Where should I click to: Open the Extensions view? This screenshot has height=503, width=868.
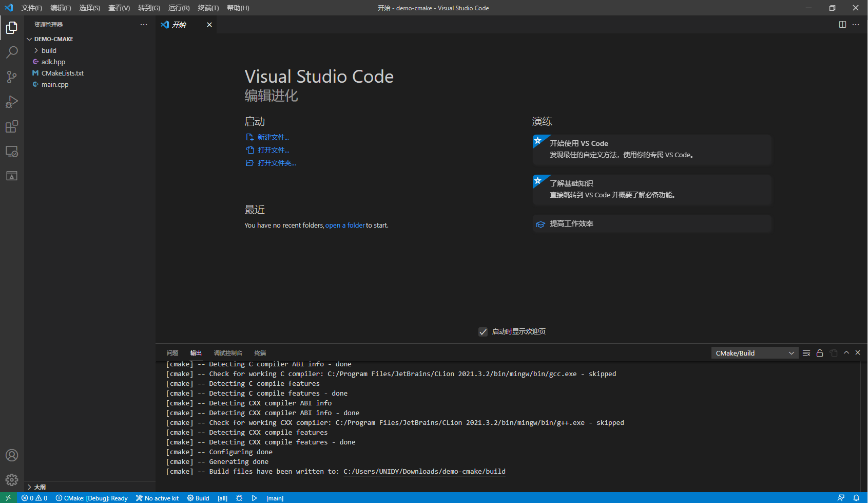pos(12,126)
